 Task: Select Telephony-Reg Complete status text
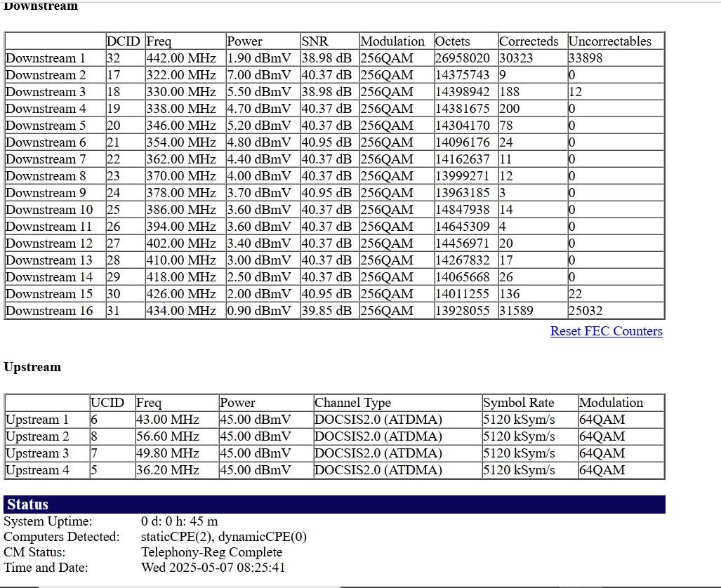click(x=211, y=552)
